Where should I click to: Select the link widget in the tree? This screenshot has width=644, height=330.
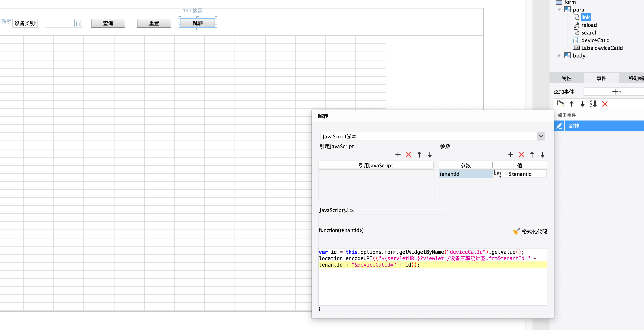click(x=585, y=17)
